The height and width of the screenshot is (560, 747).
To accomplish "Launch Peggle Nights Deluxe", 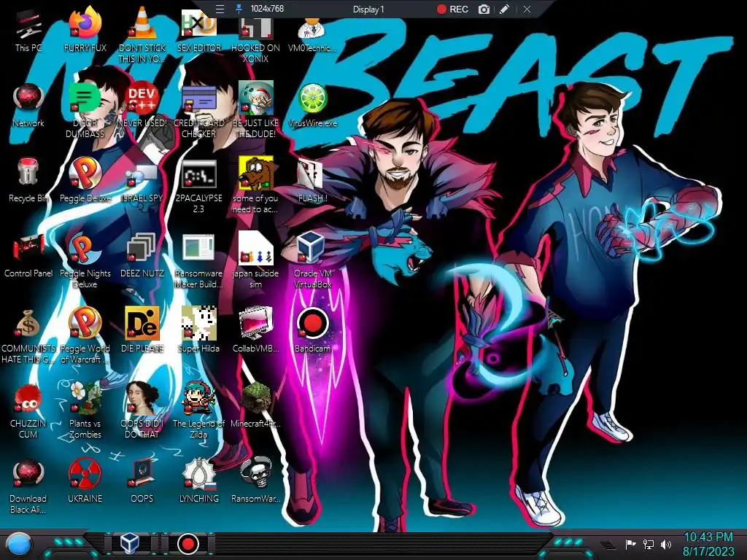I will pyautogui.click(x=85, y=260).
